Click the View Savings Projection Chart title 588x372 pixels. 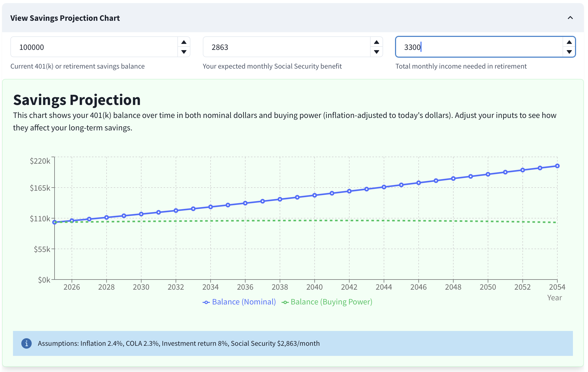pos(65,18)
